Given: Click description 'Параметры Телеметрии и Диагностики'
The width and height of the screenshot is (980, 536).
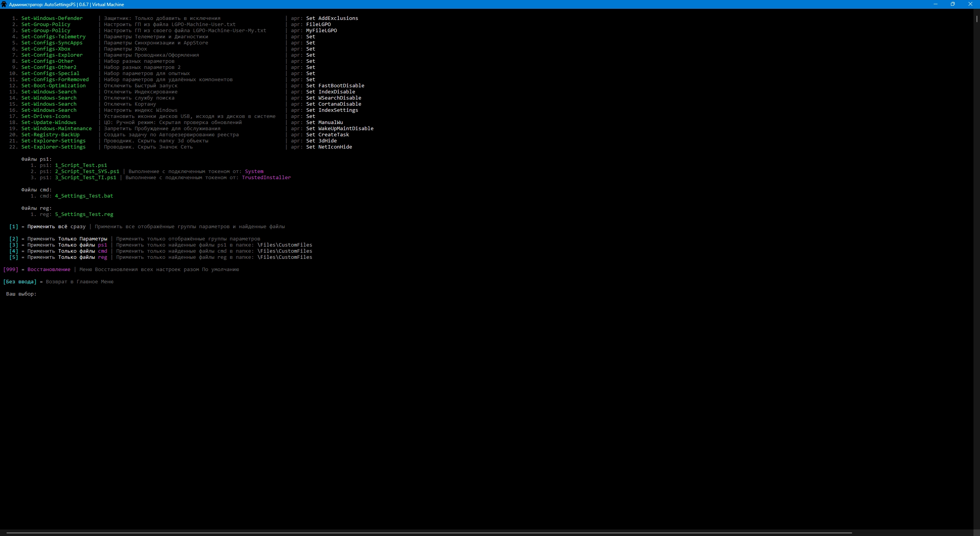Looking at the screenshot, I should pos(156,37).
